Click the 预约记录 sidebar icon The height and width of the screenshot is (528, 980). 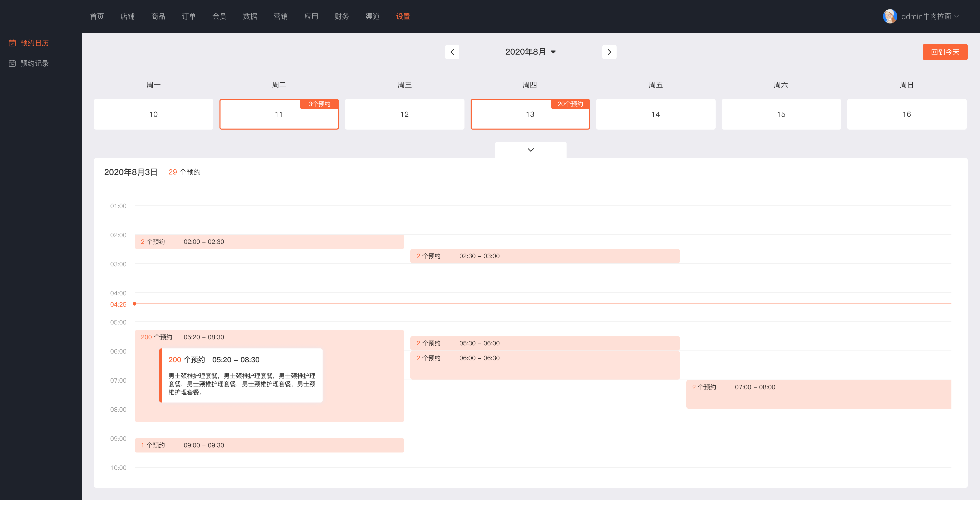tap(12, 64)
